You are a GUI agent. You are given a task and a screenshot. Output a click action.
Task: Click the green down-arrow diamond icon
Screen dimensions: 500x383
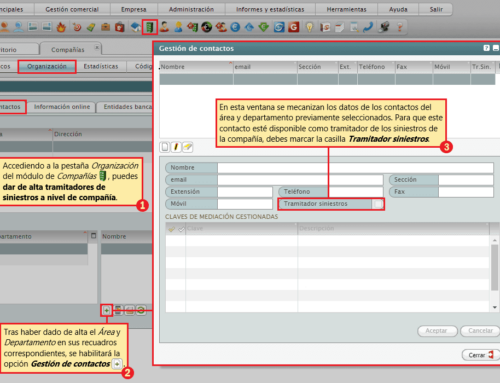tap(264, 27)
